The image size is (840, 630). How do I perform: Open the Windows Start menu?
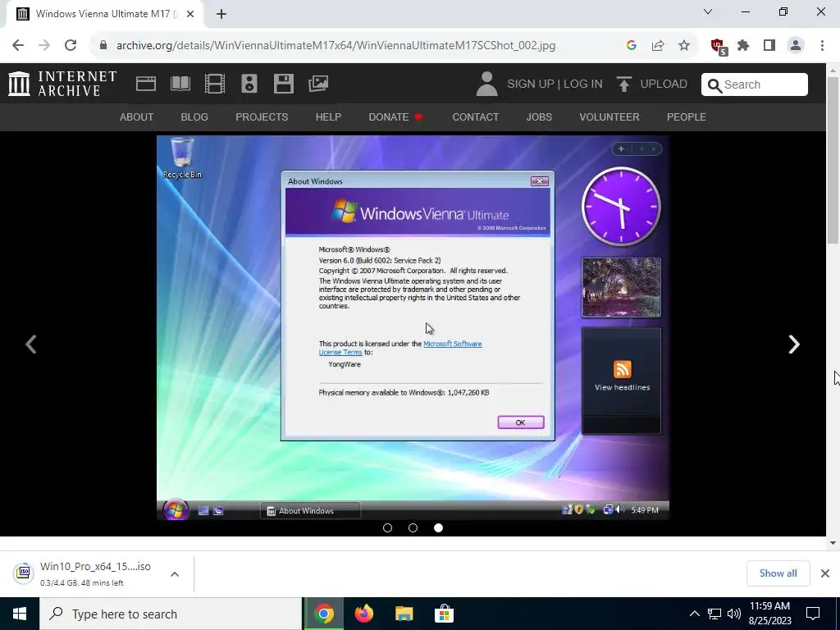[20, 614]
